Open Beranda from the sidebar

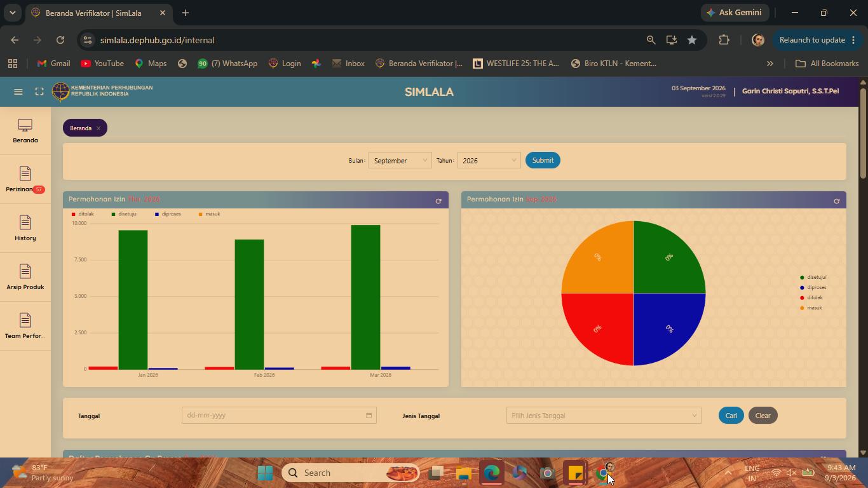click(25, 131)
